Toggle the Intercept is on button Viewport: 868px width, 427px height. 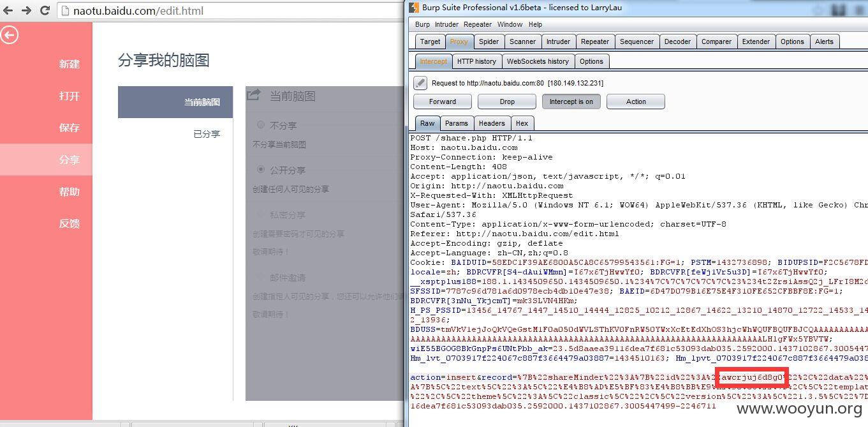571,101
